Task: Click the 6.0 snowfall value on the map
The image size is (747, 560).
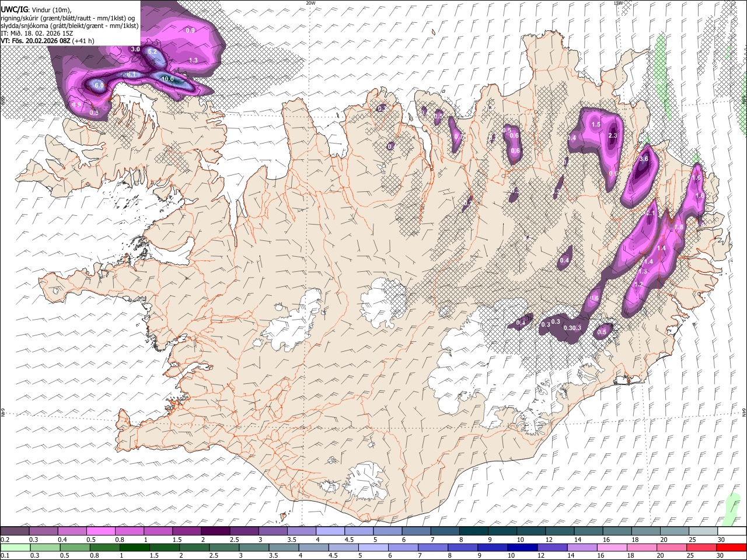Action: pyautogui.click(x=99, y=86)
